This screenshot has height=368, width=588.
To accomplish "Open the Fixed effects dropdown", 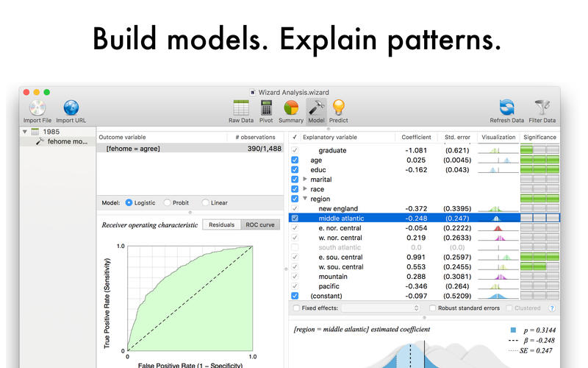I will pos(380,308).
